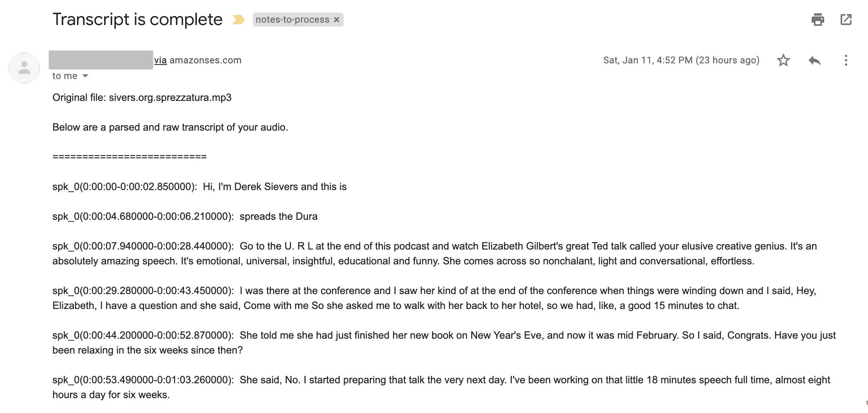Open the more message options menu
The image size is (868, 413).
[x=845, y=60]
